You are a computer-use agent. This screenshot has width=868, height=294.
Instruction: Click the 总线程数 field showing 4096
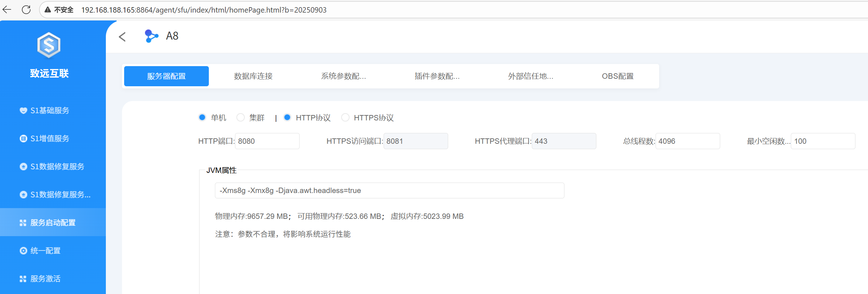coord(688,141)
